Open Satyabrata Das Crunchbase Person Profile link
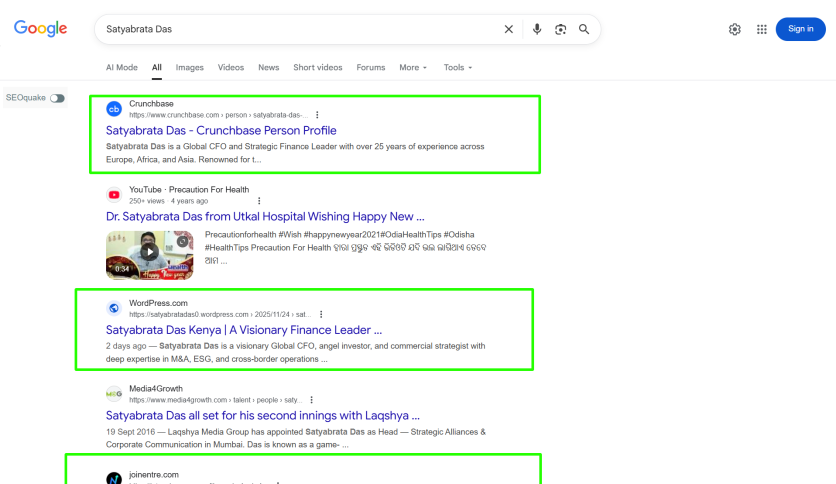The image size is (836, 484). (x=221, y=131)
